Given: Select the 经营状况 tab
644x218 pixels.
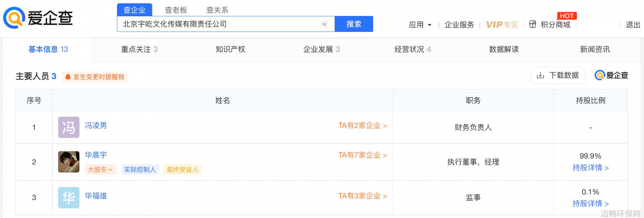Looking at the screenshot, I should click(x=413, y=50).
